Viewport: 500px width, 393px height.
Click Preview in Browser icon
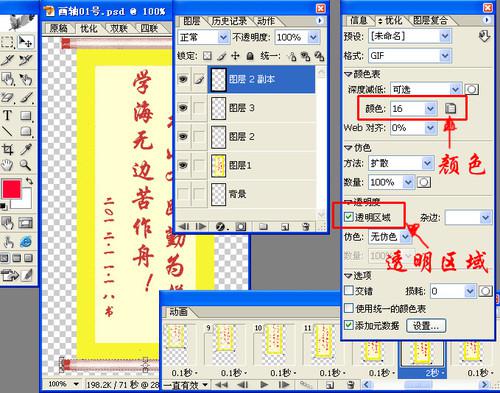click(x=26, y=241)
